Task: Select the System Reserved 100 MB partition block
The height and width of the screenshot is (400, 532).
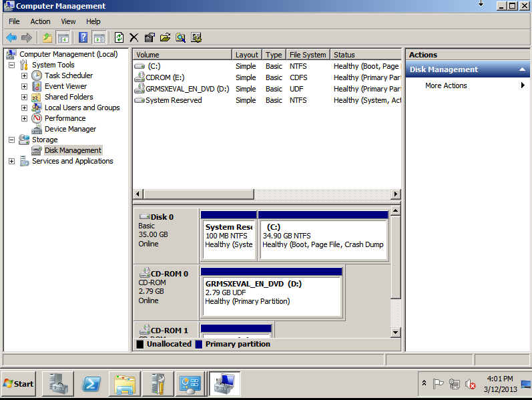Action: coord(229,236)
